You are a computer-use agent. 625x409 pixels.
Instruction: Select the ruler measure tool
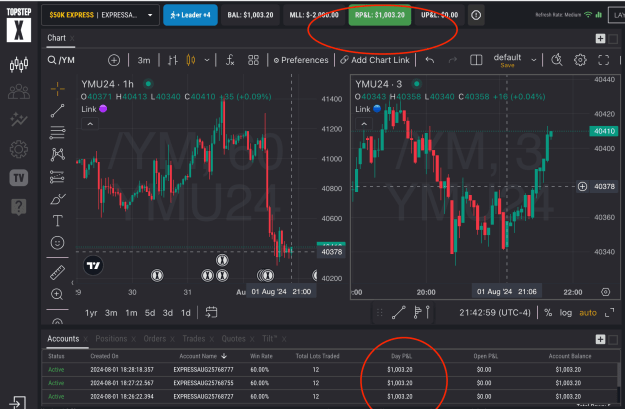point(57,273)
